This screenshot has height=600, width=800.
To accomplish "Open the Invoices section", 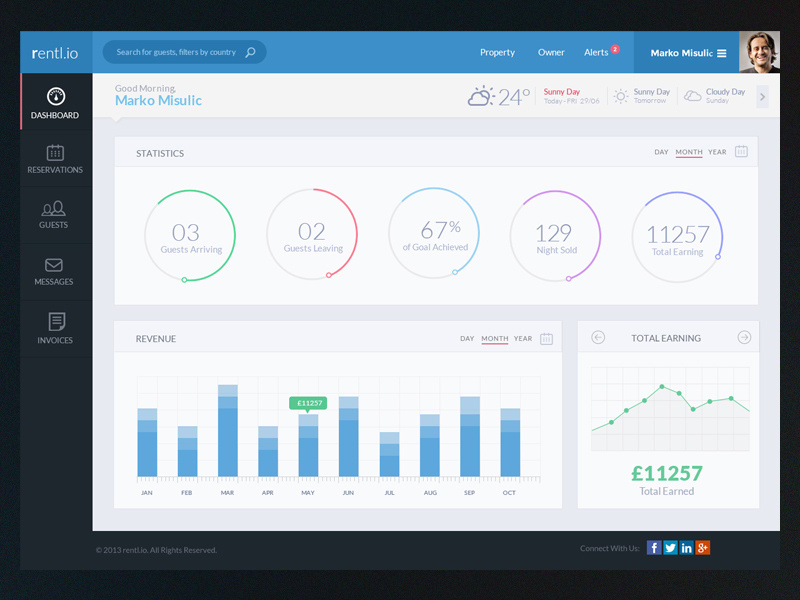I will pos(55,328).
